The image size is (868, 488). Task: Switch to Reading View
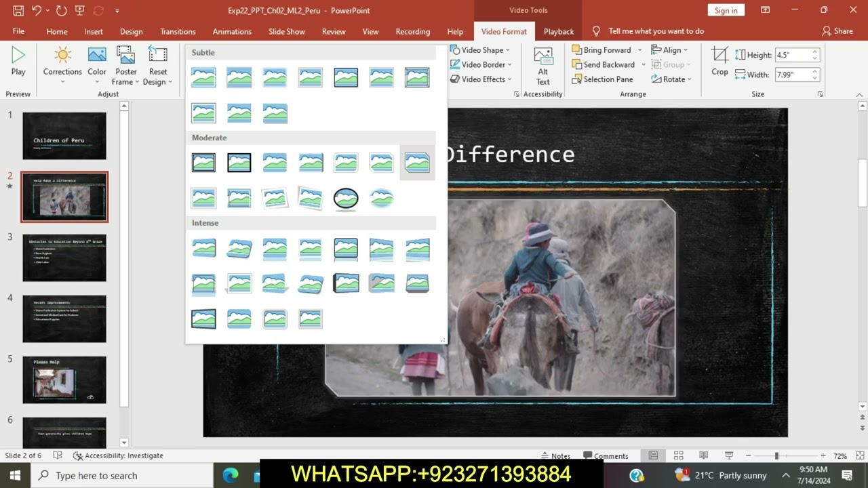(703, 456)
